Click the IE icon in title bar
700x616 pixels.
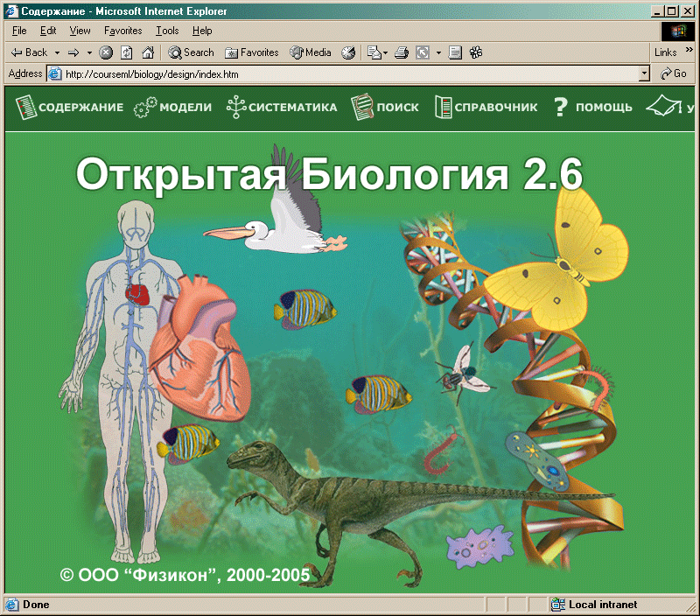[11, 11]
